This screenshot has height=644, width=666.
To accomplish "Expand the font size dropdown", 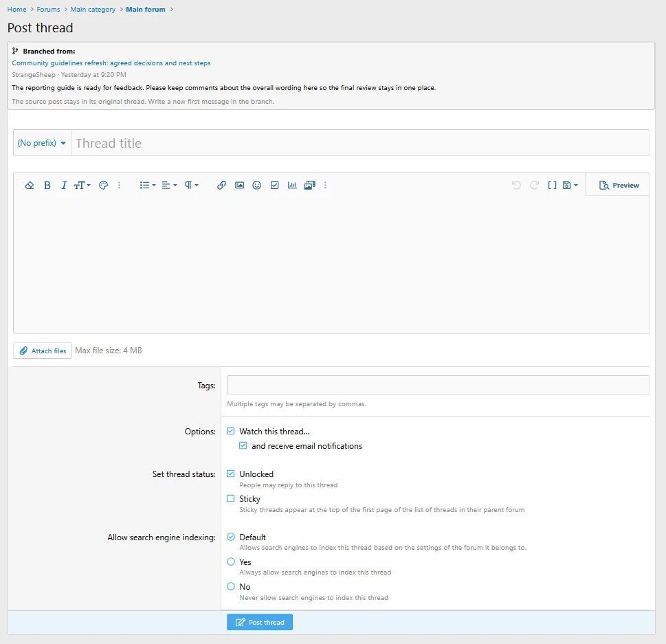I will point(82,185).
